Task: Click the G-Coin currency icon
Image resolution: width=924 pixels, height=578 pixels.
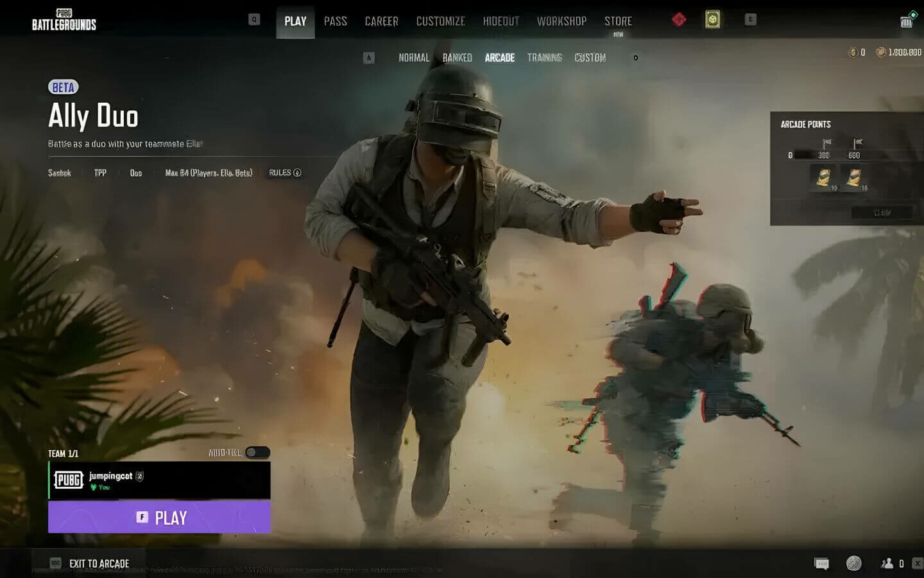Action: tap(853, 53)
